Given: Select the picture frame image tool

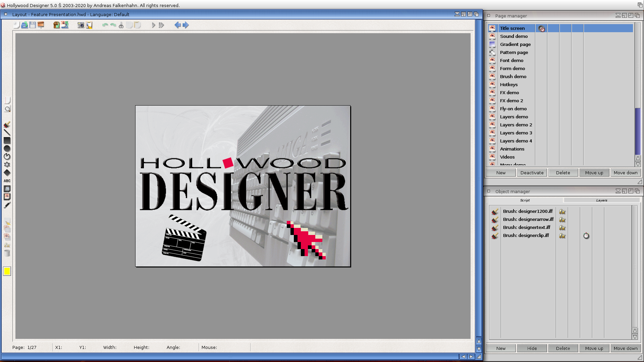Looking at the screenshot, I should [x=7, y=189].
